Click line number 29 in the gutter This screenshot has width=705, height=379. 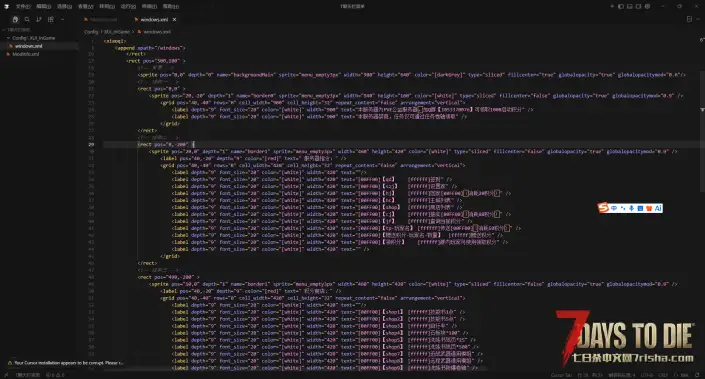pos(91,144)
